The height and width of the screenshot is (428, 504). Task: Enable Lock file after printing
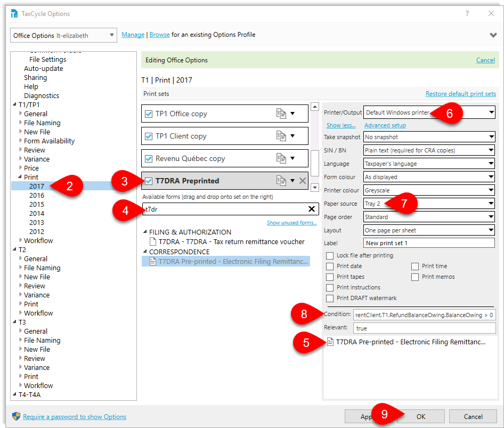[330, 256]
